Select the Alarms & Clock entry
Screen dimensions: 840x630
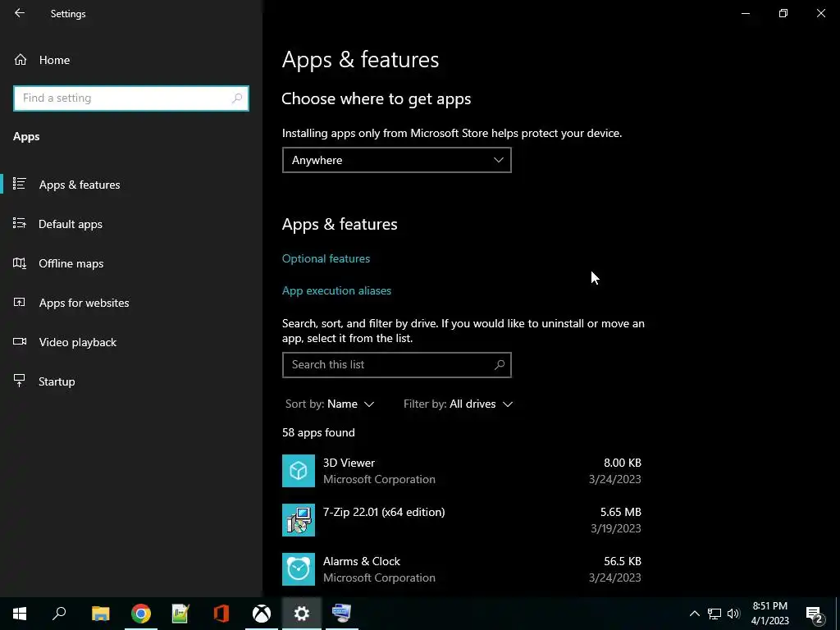click(x=462, y=569)
